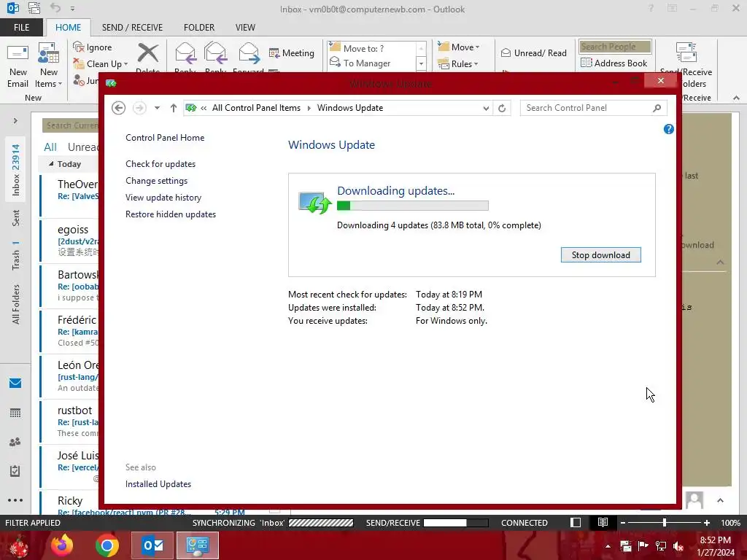Click the Outlook zoom slider handle
Image resolution: width=747 pixels, height=560 pixels.
664,522
